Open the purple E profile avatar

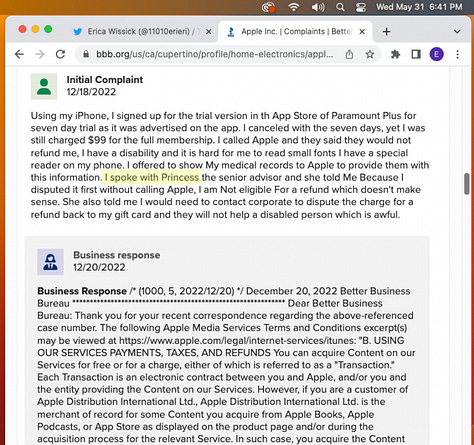tap(436, 54)
